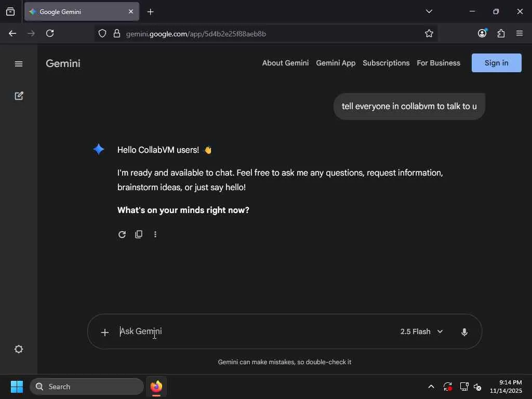Image resolution: width=532 pixels, height=399 pixels.
Task: Open more options for the response
Action: (155, 234)
